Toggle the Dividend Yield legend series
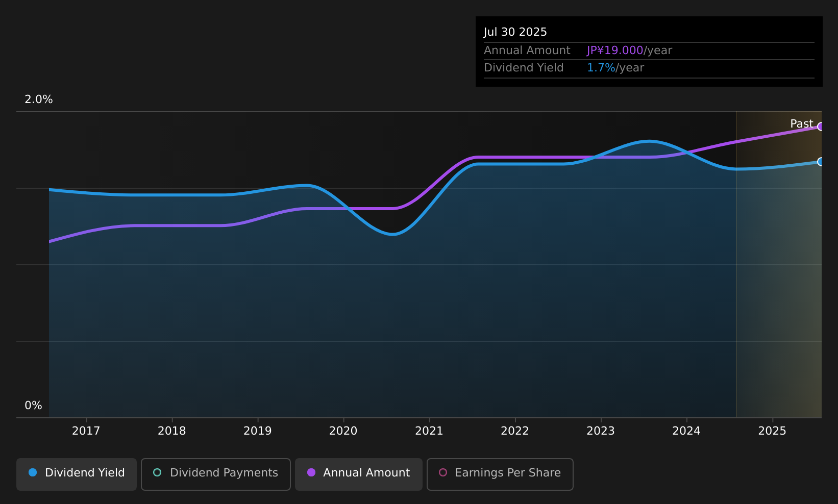 pyautogui.click(x=77, y=474)
